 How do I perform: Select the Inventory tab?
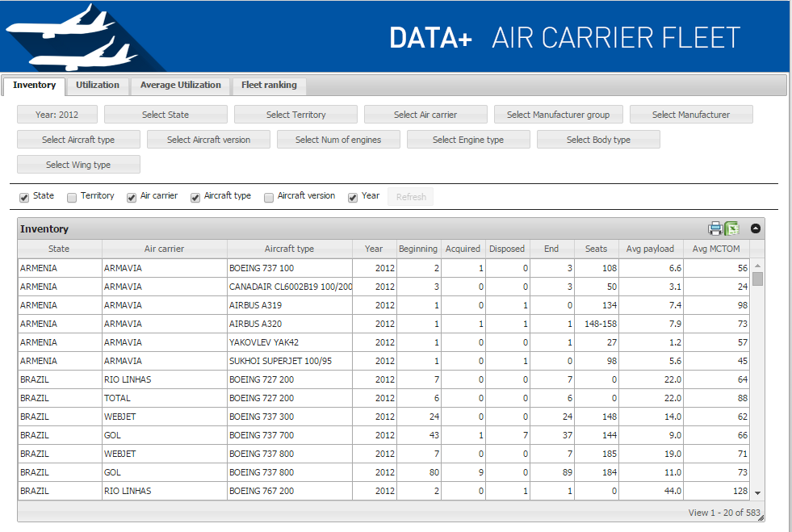(35, 86)
